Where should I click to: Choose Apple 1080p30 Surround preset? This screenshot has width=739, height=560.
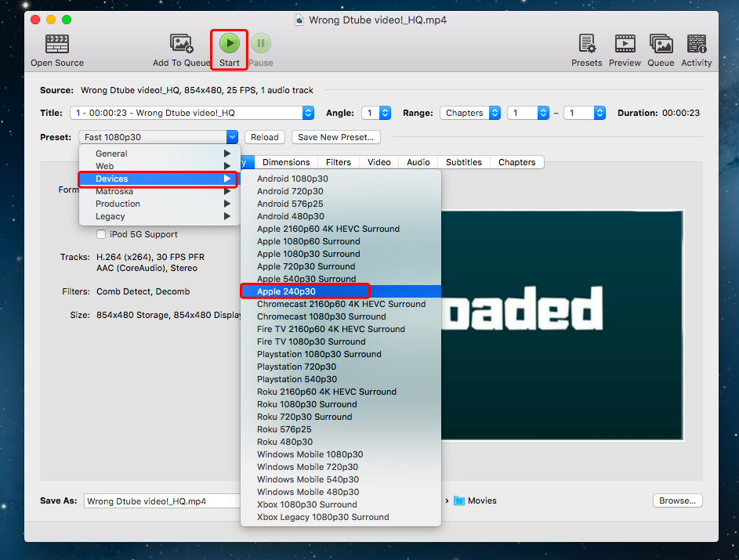[341, 254]
